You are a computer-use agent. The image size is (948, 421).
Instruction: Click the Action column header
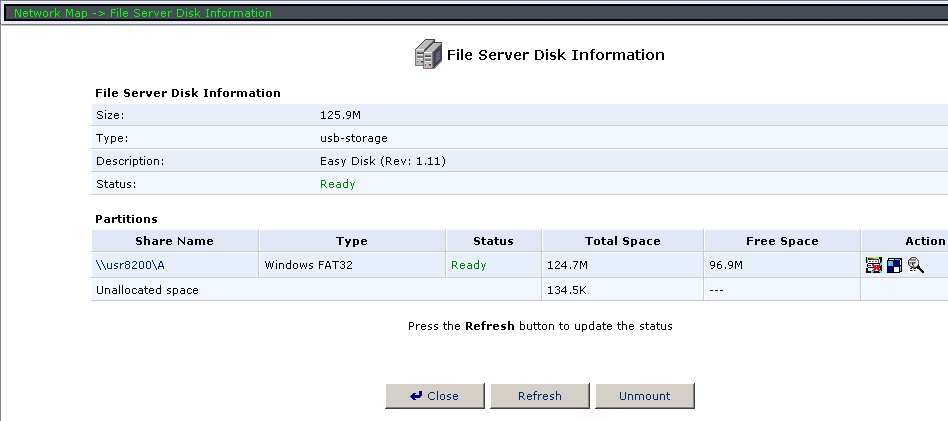coord(924,241)
